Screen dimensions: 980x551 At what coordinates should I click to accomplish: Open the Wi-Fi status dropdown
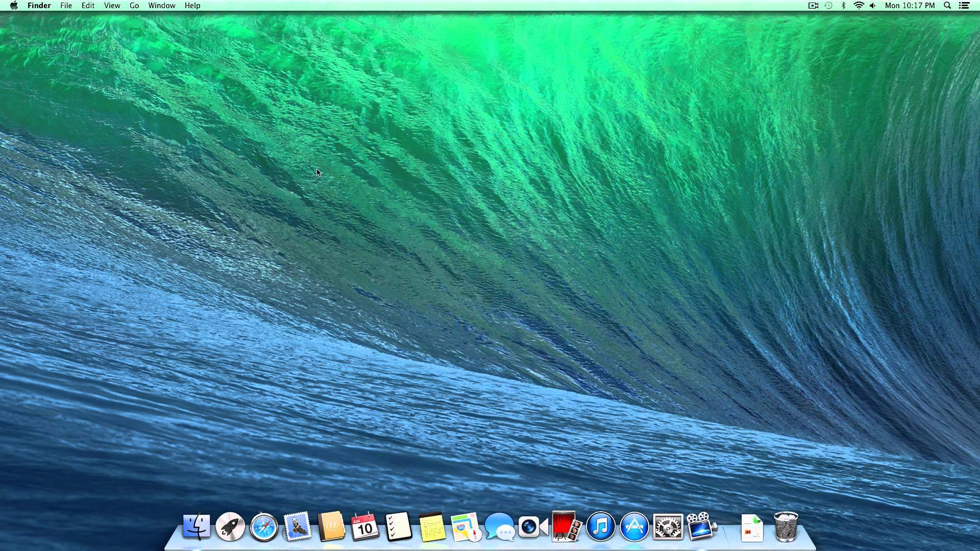tap(859, 6)
